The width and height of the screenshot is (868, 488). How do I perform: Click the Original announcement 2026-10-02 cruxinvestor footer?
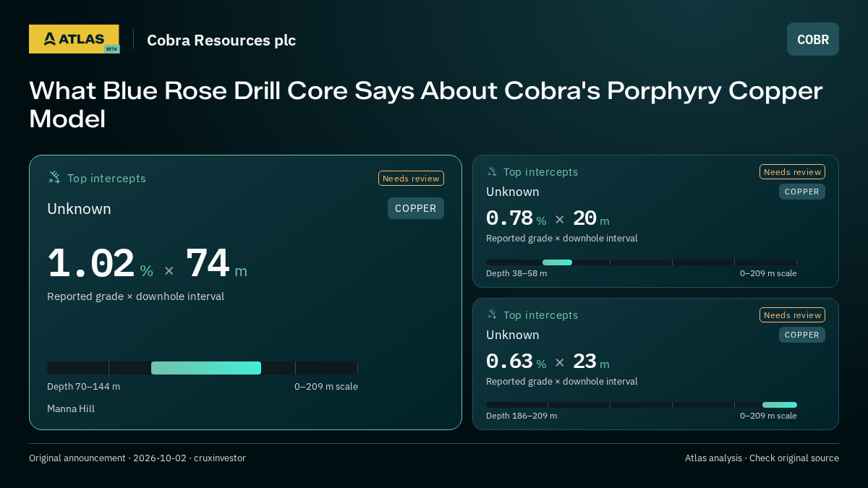(x=137, y=458)
